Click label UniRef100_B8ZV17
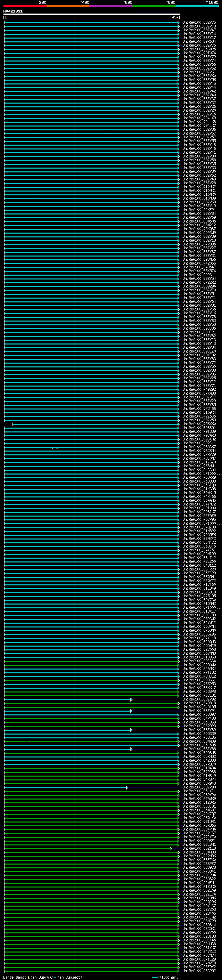The image size is (222, 980). (x=199, y=38)
